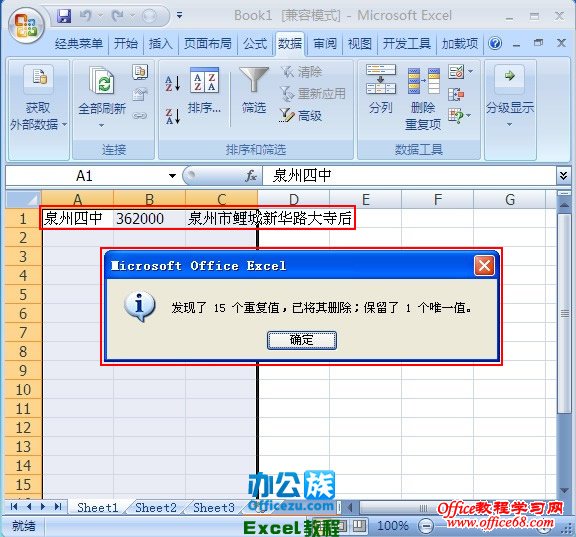Go to previous sheet navigation arrow
The height and width of the screenshot is (537, 576).
click(x=29, y=507)
